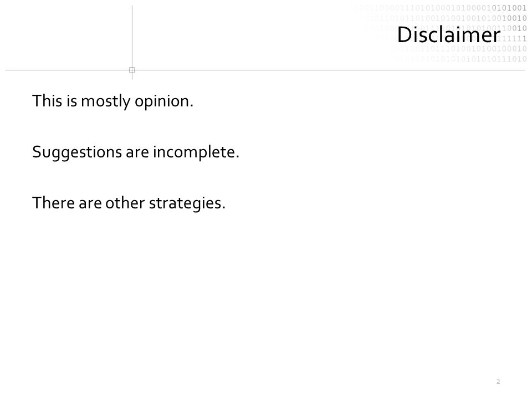
Task: Click the word 'Suggestions'
Action: (x=76, y=152)
